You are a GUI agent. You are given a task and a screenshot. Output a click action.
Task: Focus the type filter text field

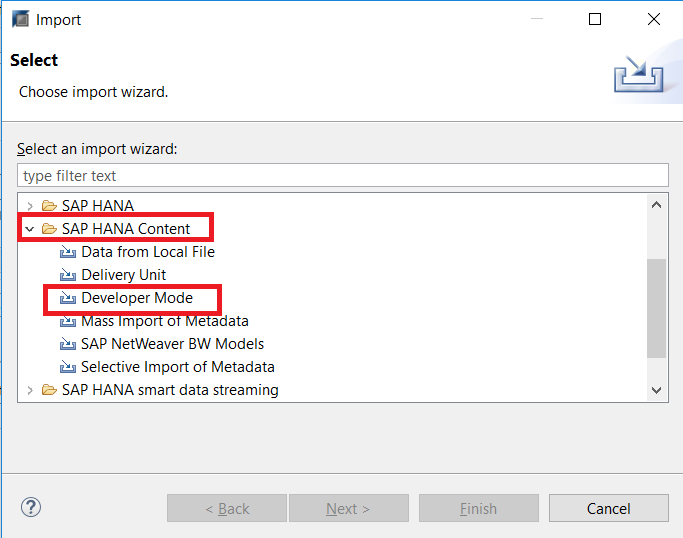click(x=343, y=176)
